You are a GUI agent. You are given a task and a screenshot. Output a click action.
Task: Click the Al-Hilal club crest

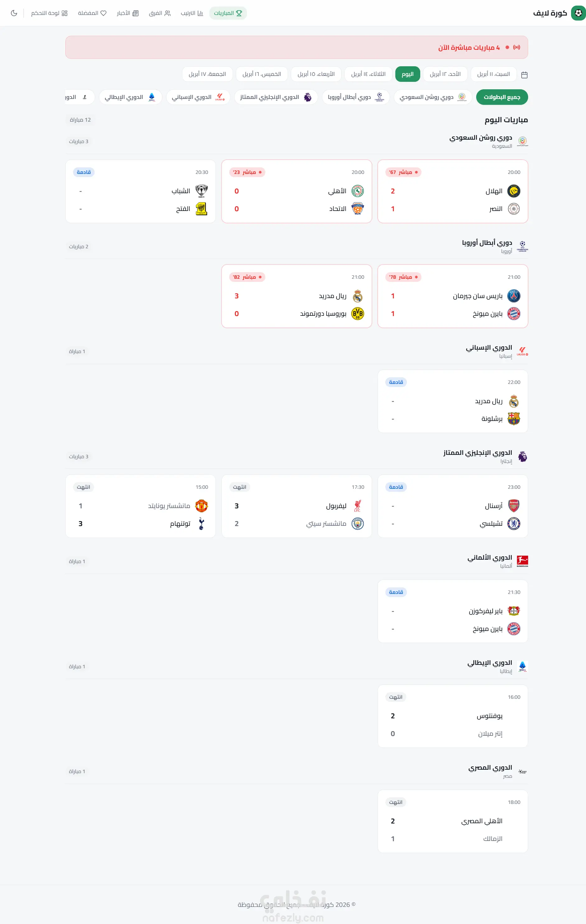[x=514, y=191]
